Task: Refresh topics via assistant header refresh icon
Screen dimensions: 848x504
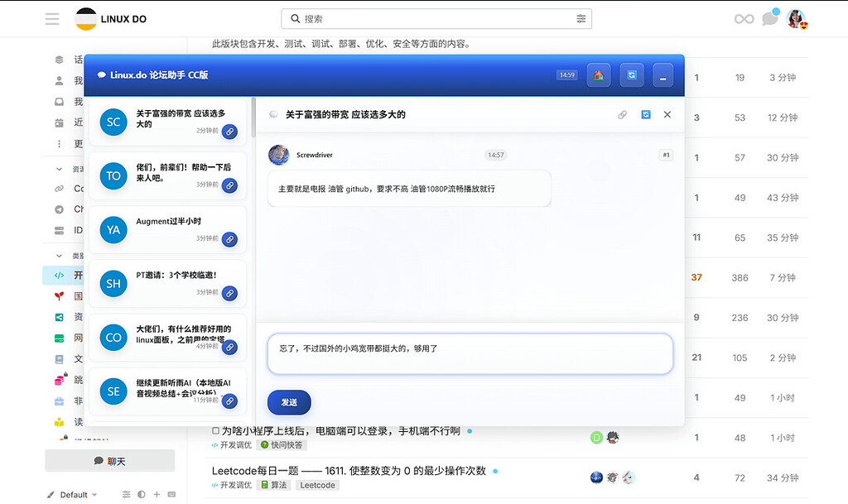Action: (x=632, y=75)
